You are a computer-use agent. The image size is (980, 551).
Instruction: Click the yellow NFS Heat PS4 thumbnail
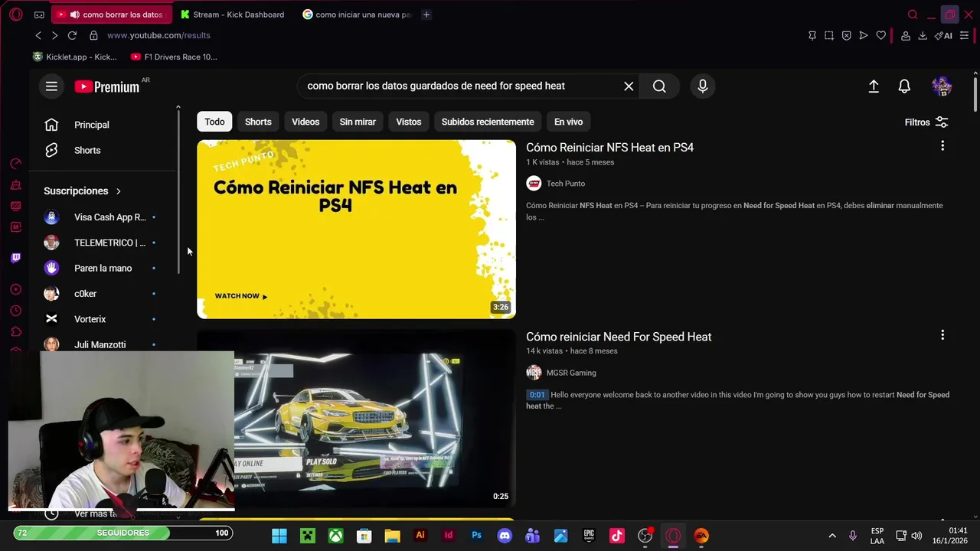(x=356, y=229)
